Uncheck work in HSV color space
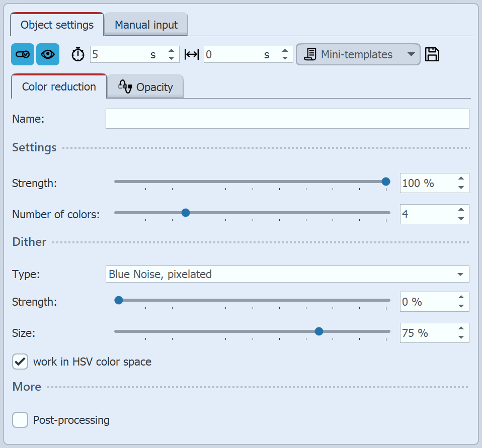This screenshot has height=448, width=482. pos(20,362)
